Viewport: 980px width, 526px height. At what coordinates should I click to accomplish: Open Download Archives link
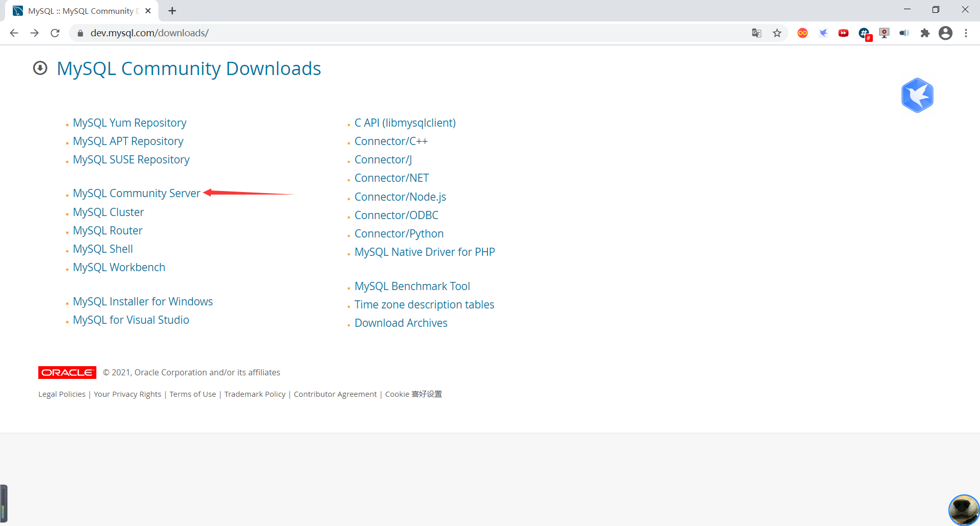(x=401, y=323)
